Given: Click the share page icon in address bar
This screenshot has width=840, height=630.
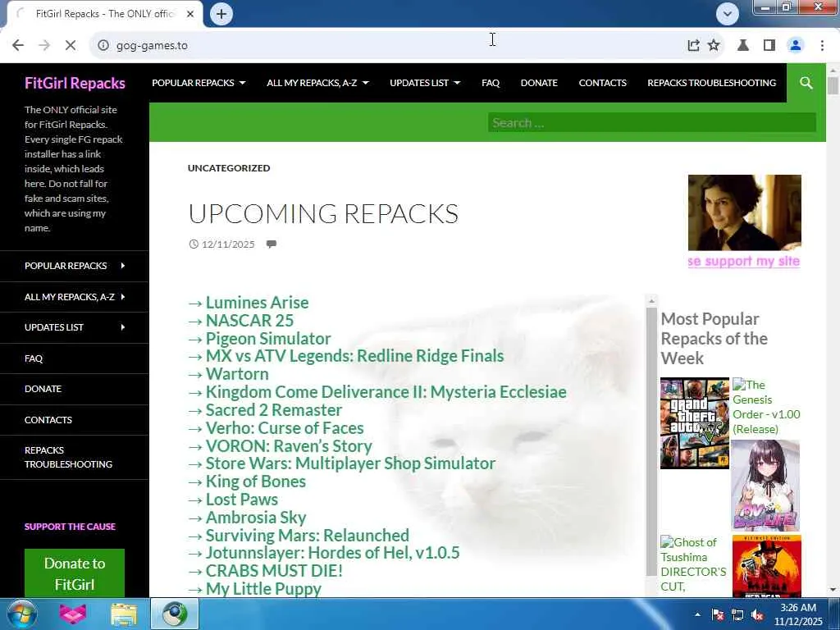Looking at the screenshot, I should (x=693, y=46).
